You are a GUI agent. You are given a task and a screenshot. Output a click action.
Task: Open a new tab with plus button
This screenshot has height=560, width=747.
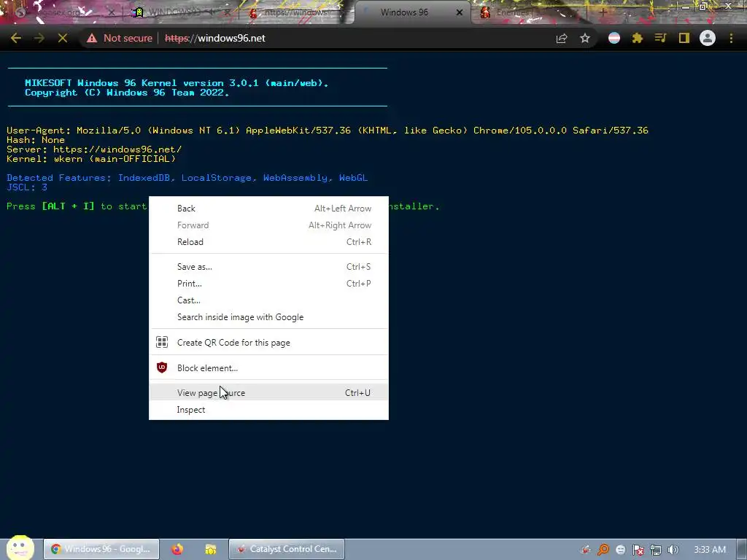coord(603,12)
